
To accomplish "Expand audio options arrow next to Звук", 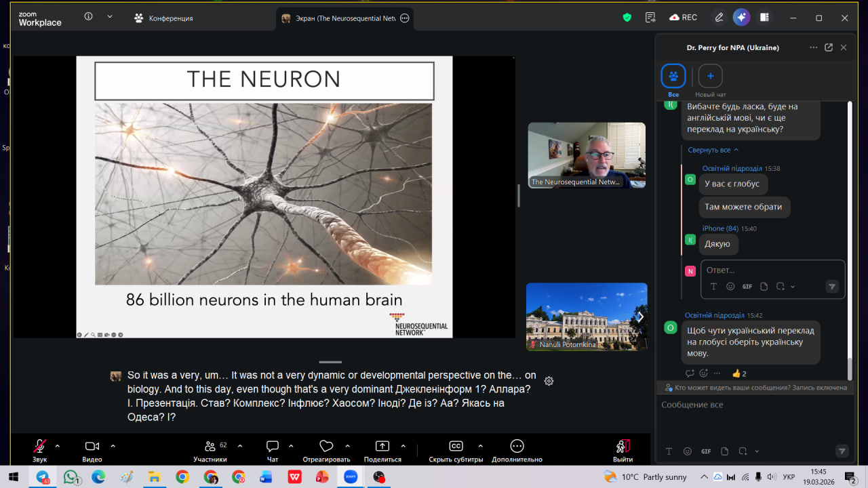I will coord(57,446).
